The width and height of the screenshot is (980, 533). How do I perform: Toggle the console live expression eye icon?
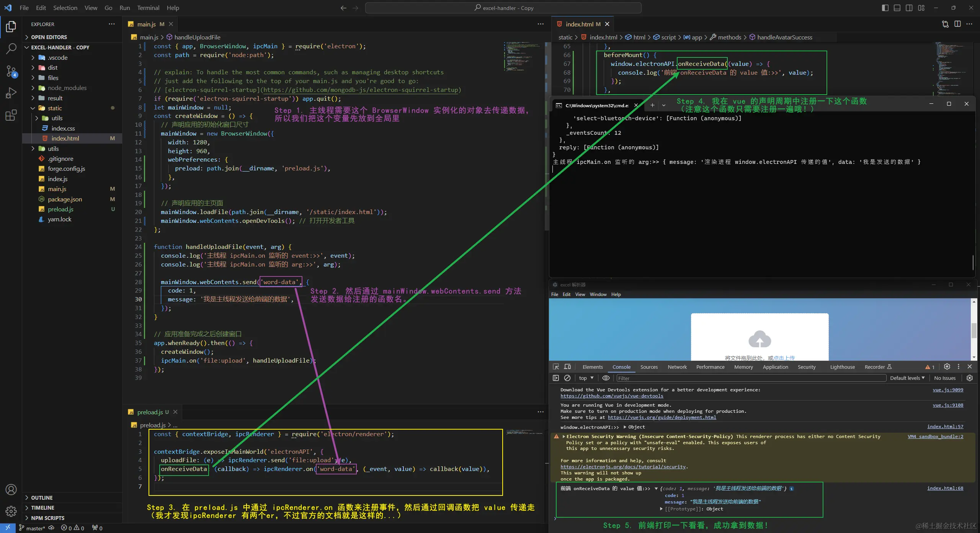point(606,378)
